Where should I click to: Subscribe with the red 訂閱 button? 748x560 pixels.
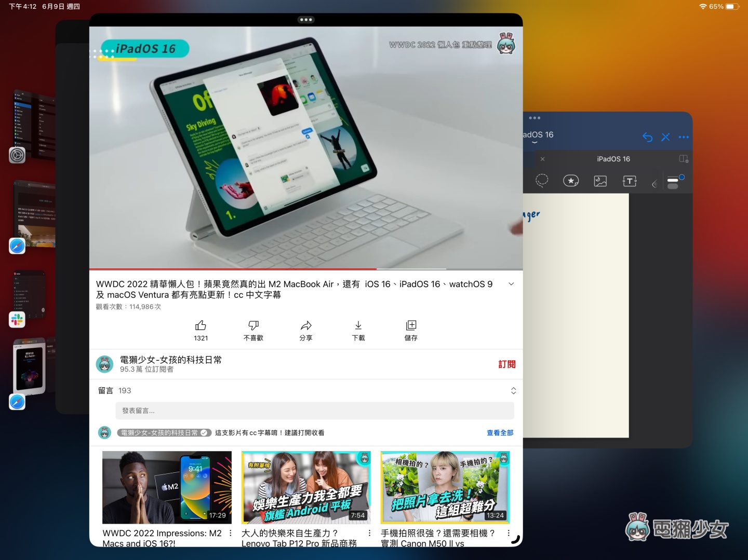507,364
